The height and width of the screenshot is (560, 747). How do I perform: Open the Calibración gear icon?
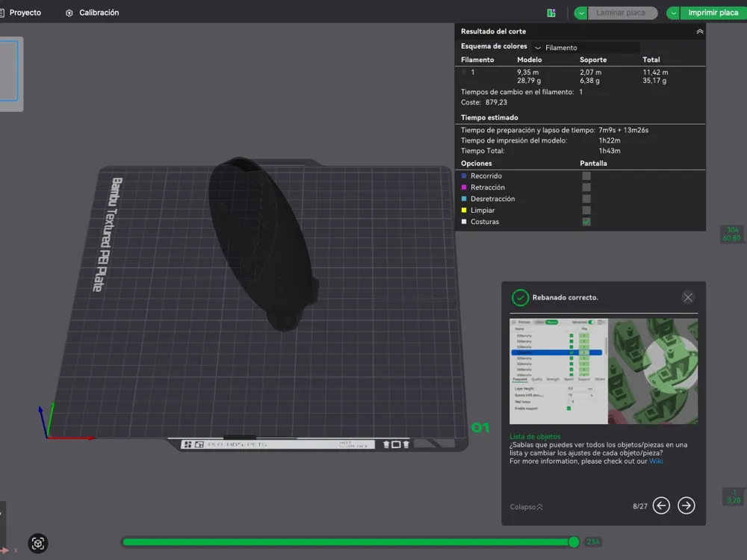[x=69, y=13]
